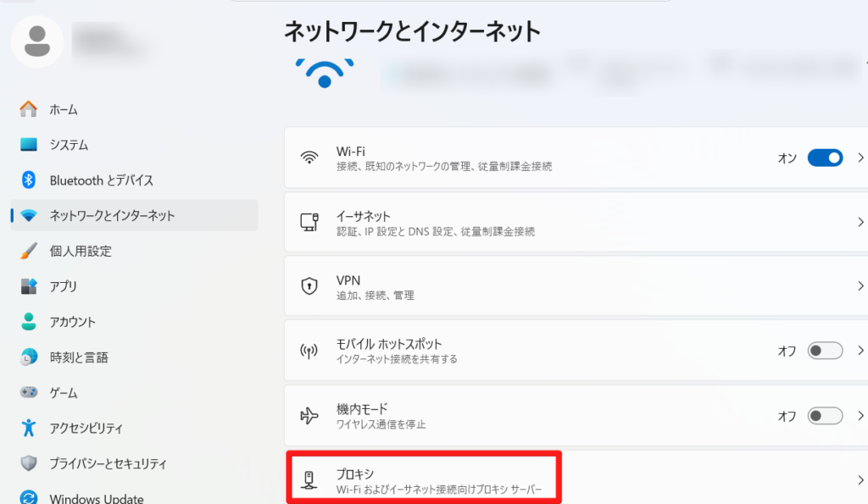The width and height of the screenshot is (868, 504).
Task: Select ネットワークとインターネット sidebar item
Action: (134, 215)
